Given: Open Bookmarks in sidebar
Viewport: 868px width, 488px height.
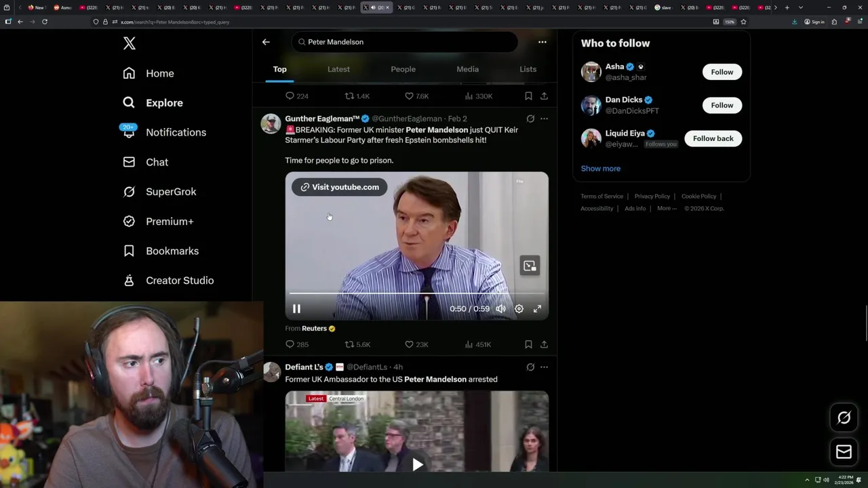Looking at the screenshot, I should tap(161, 251).
